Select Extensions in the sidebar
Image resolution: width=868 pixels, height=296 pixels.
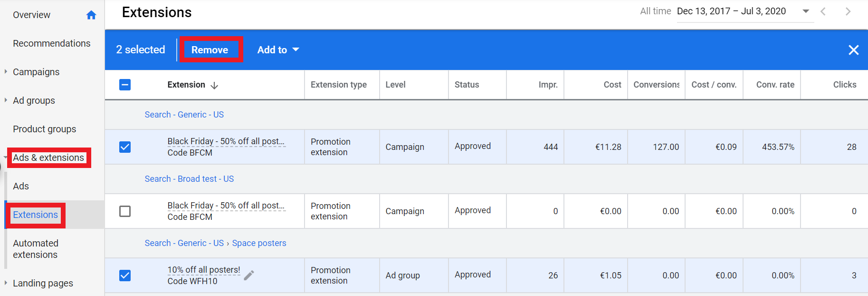pyautogui.click(x=36, y=215)
